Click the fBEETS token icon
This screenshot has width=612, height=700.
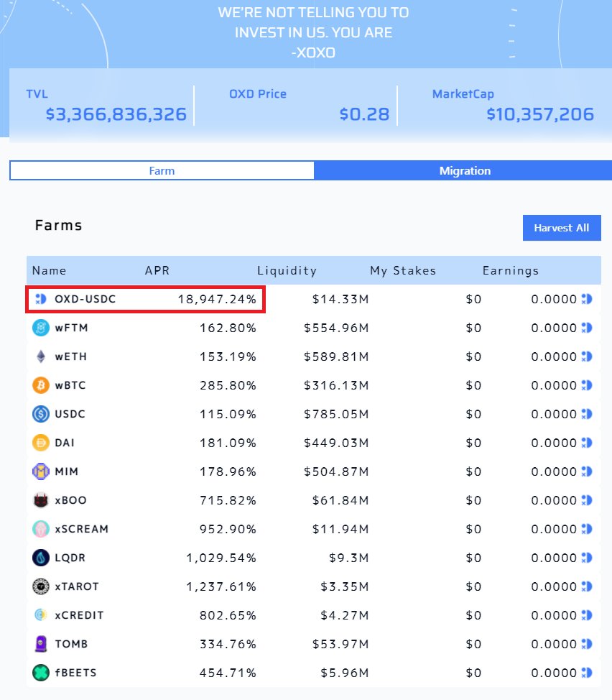click(x=41, y=672)
